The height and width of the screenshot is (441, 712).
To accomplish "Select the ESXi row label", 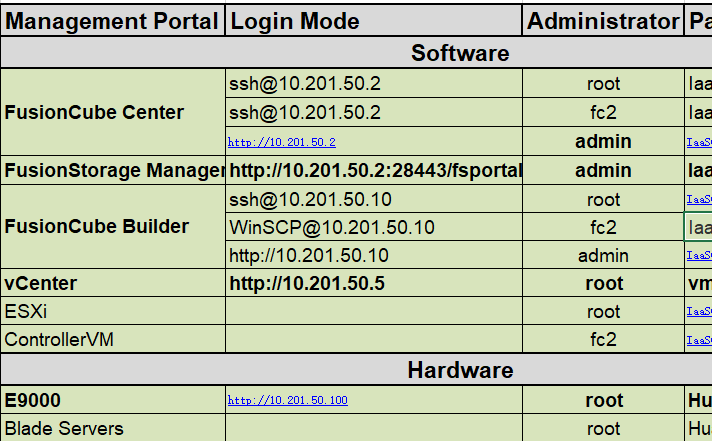I will click(x=26, y=312).
